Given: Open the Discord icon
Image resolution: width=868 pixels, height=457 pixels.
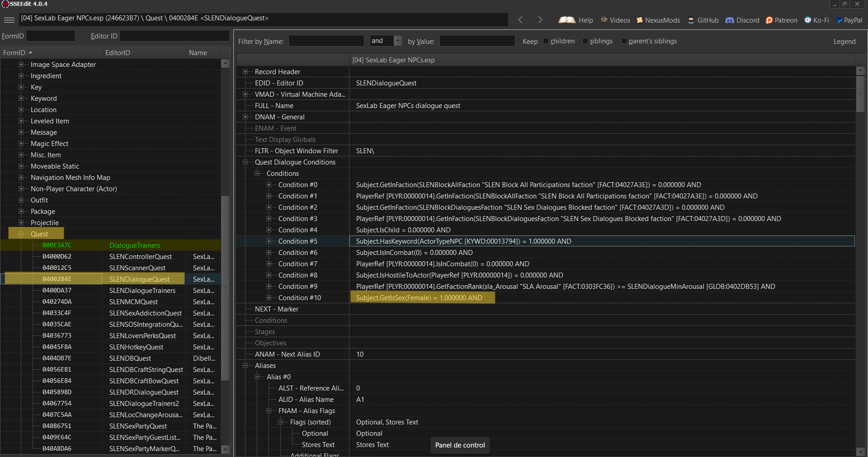Looking at the screenshot, I should (730, 20).
